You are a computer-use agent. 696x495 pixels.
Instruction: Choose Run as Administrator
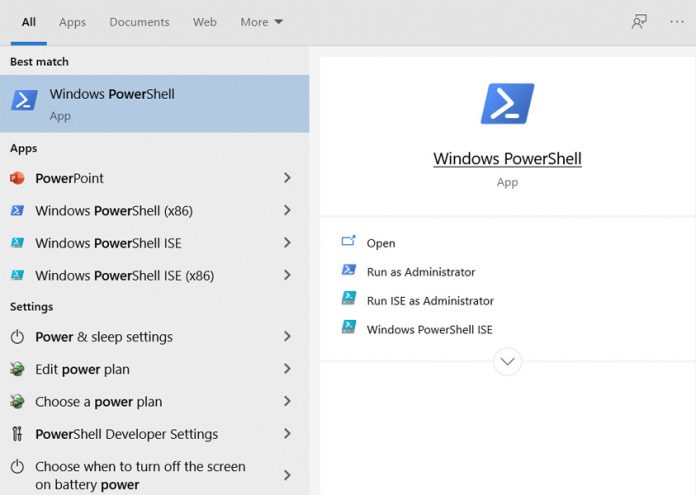coord(421,272)
